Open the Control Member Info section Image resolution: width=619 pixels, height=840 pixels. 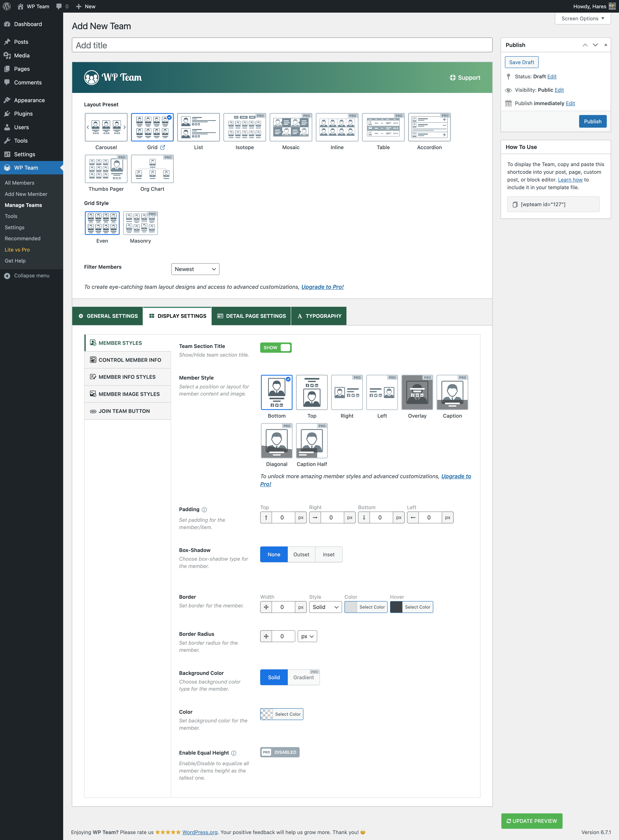(x=129, y=360)
